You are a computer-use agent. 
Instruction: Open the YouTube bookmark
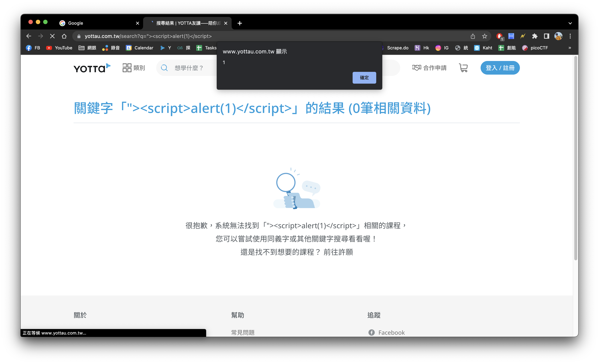point(59,48)
